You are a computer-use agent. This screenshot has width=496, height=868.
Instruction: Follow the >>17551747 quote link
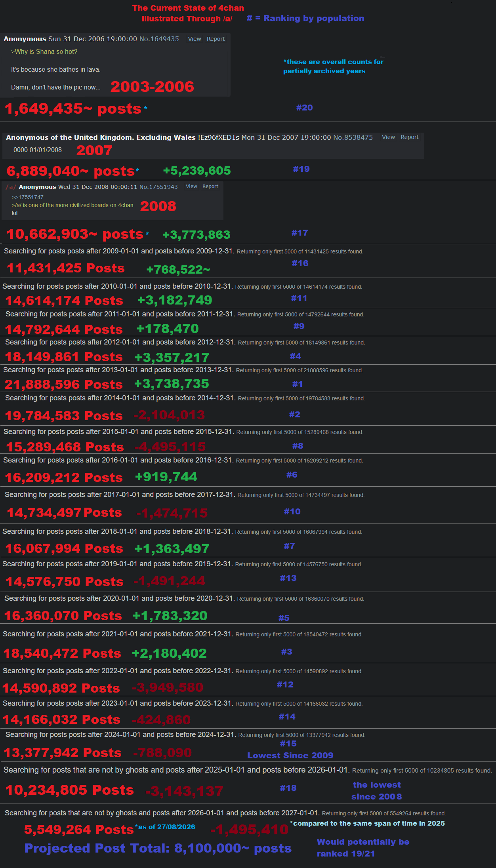[28, 197]
